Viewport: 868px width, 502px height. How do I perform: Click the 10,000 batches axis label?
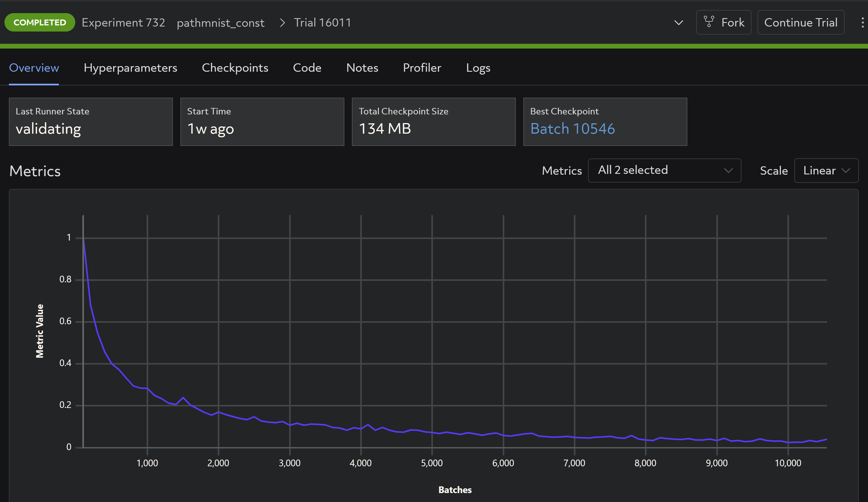788,463
